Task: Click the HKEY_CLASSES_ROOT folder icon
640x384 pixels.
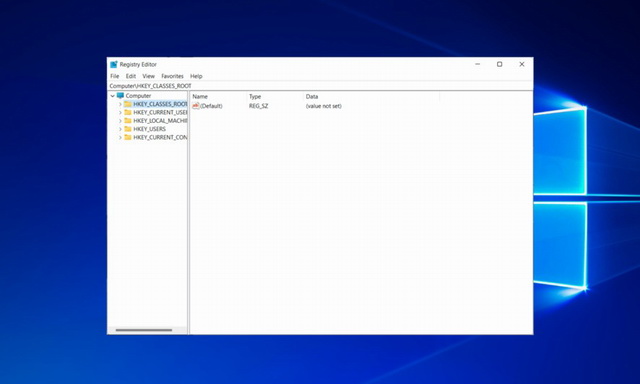Action: click(128, 104)
